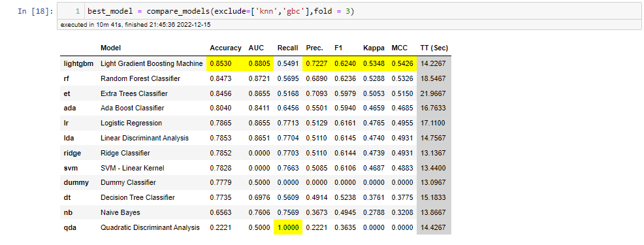The image size is (644, 245).
Task: Click Random Forest time 18.5467
Action: point(433,78)
